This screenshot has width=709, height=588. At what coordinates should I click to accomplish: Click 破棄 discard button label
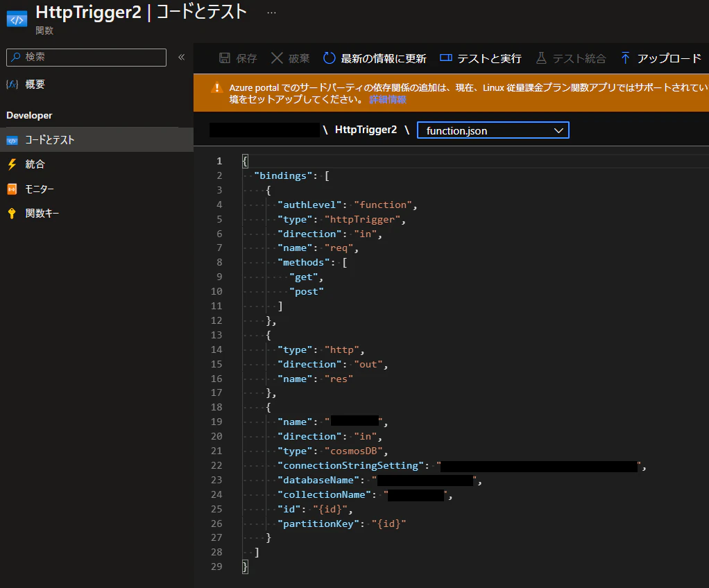pyautogui.click(x=299, y=58)
